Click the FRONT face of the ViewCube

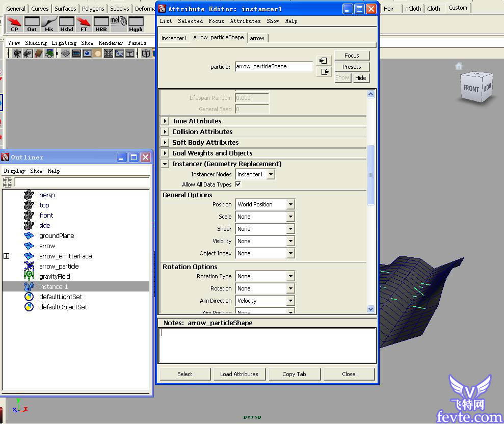click(471, 88)
